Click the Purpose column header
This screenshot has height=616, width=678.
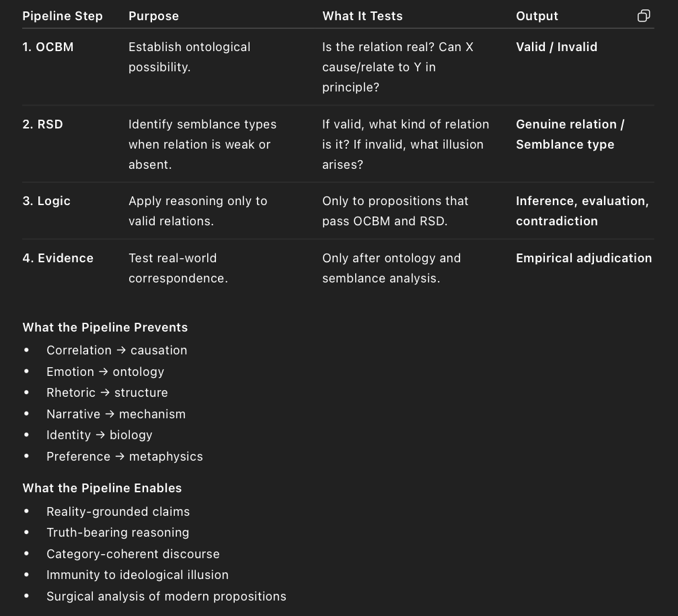pyautogui.click(x=153, y=16)
